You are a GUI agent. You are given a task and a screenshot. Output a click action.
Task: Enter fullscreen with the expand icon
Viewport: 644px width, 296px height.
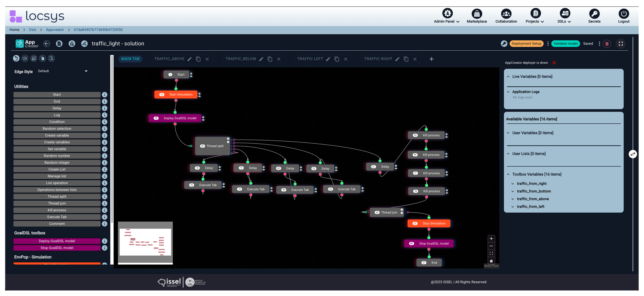tap(621, 44)
